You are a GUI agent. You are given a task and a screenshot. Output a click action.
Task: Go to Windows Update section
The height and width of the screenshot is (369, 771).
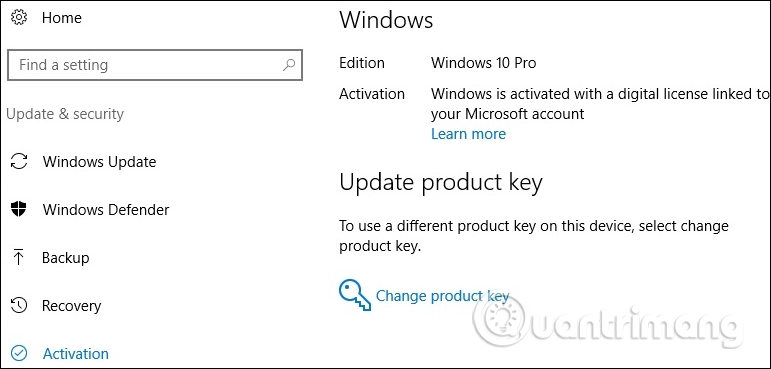(x=99, y=161)
